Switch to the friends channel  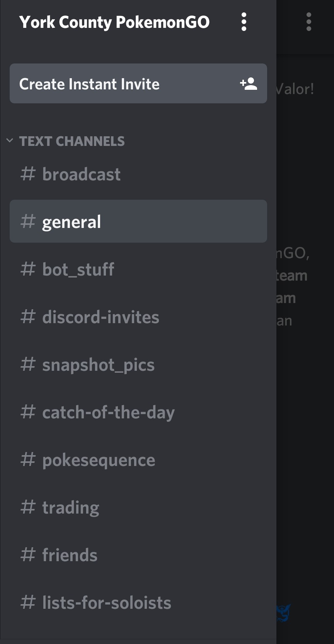tap(70, 555)
